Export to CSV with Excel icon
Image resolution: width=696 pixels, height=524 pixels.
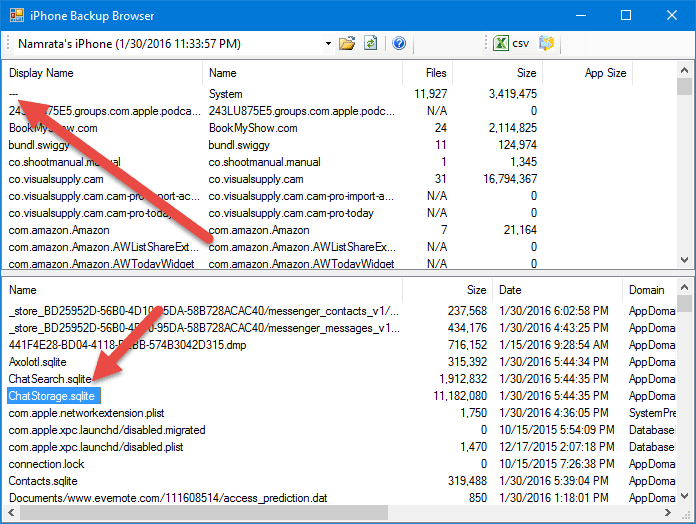tap(511, 43)
